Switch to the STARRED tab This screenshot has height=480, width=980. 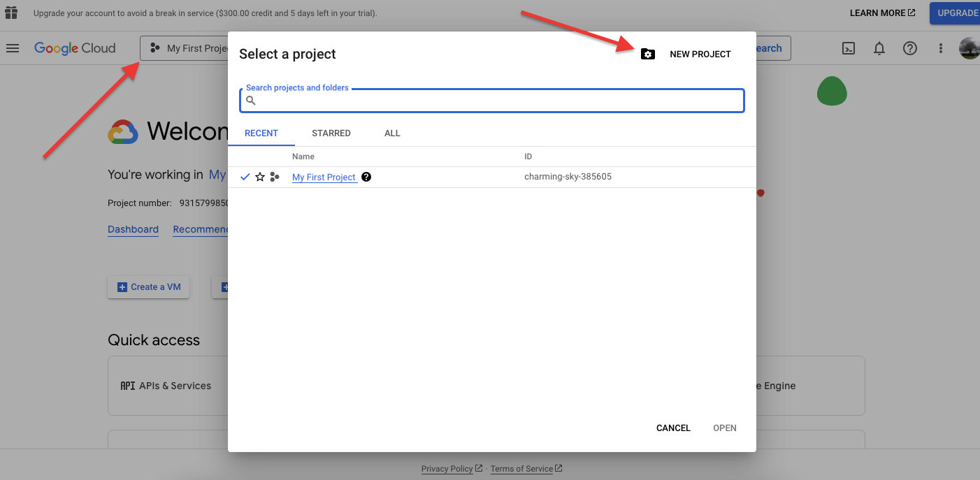click(x=331, y=133)
